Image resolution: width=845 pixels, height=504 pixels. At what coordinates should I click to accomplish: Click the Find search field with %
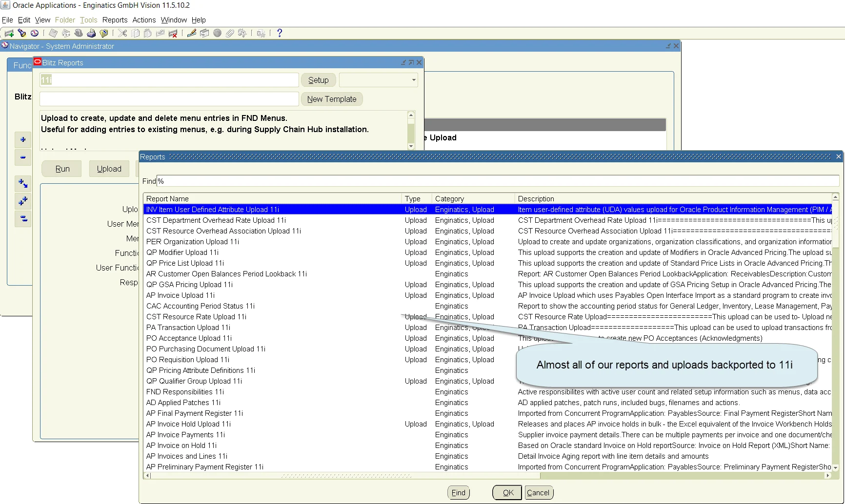498,181
